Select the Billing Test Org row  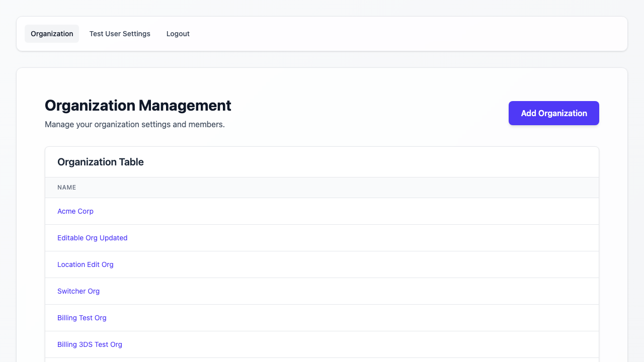321,318
